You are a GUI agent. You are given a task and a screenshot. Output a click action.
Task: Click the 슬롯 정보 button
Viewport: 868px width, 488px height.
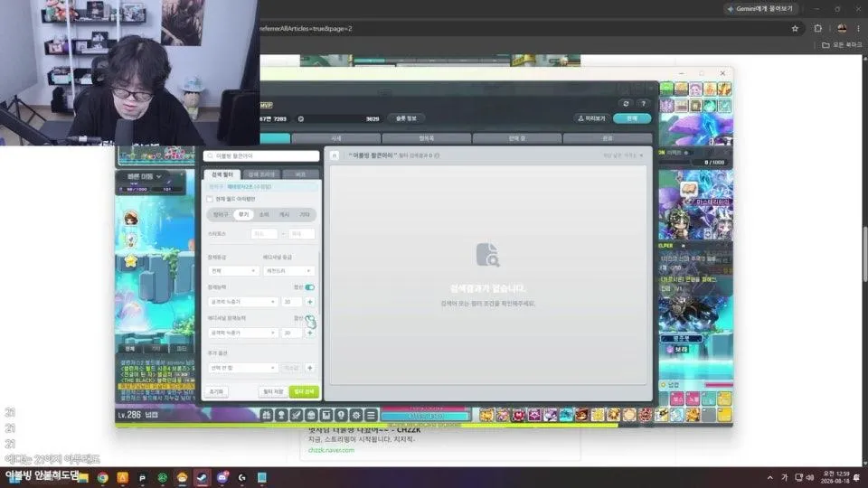click(x=406, y=118)
